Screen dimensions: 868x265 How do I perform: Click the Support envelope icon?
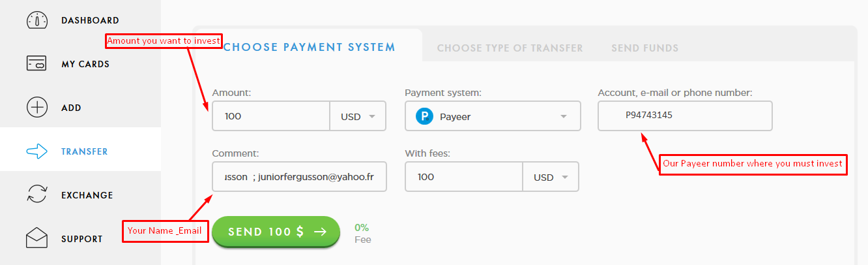[37, 238]
